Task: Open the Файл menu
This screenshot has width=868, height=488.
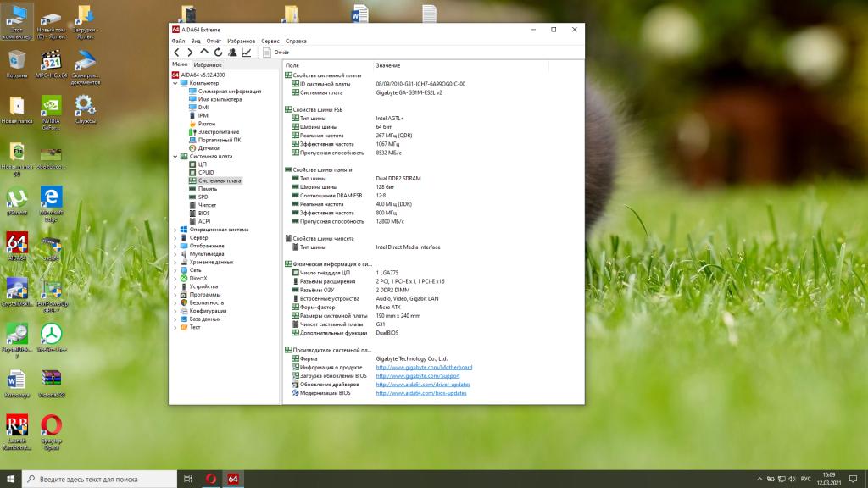Action: [178, 41]
